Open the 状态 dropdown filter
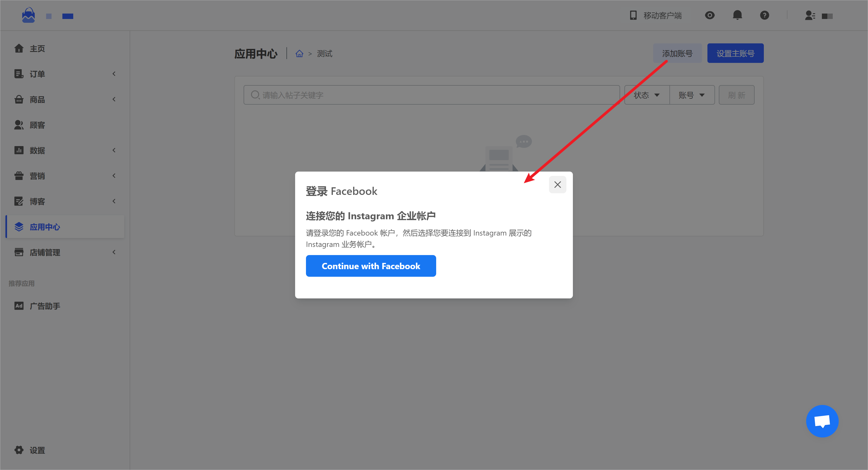The height and width of the screenshot is (470, 868). pyautogui.click(x=647, y=95)
